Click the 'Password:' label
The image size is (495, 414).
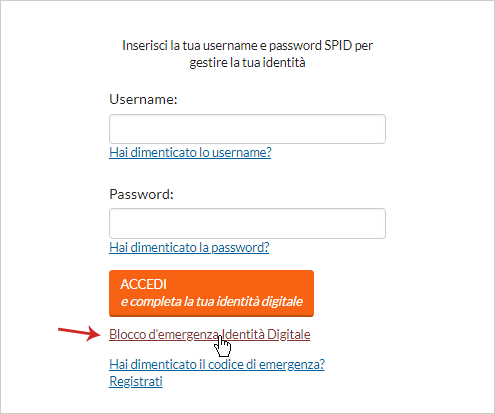click(x=142, y=194)
